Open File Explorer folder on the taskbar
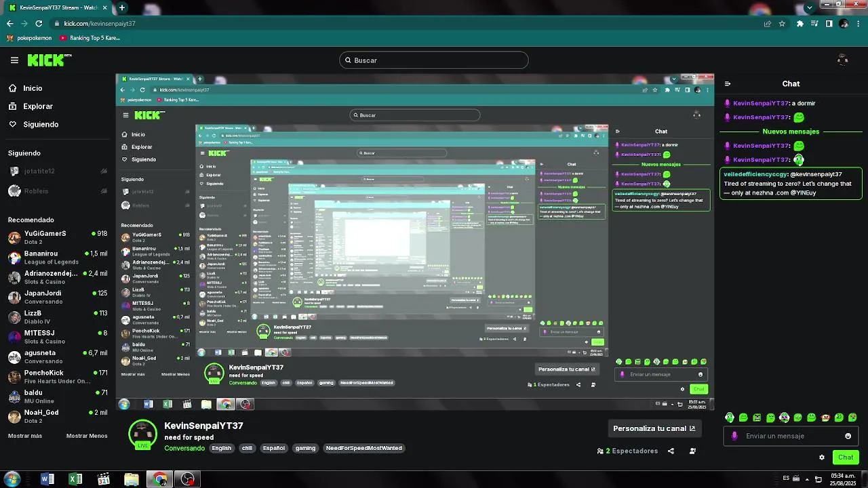868x488 pixels. pos(132,480)
